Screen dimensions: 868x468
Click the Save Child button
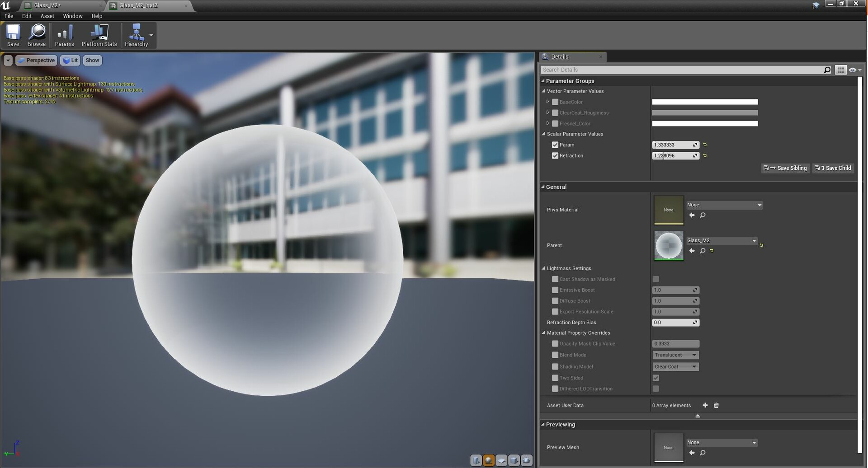[x=833, y=168]
